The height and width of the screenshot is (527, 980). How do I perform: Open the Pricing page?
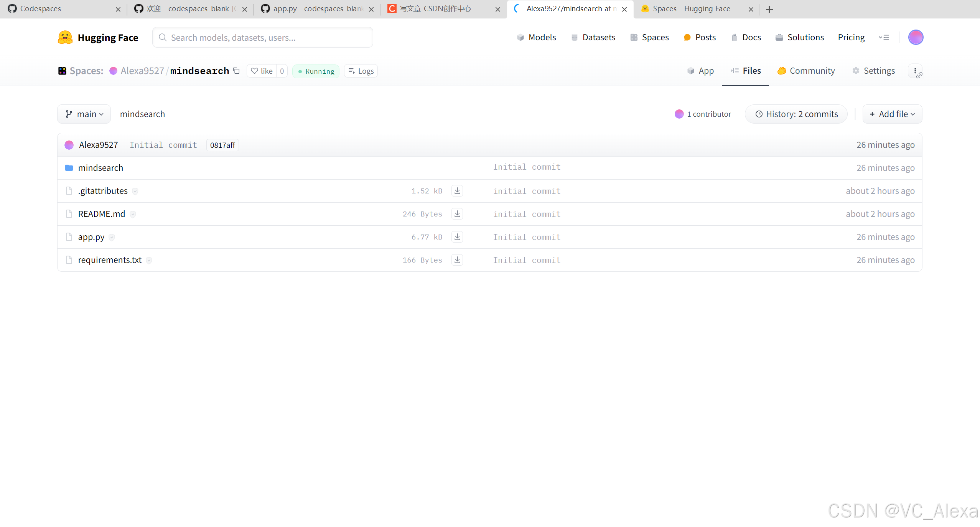[851, 37]
